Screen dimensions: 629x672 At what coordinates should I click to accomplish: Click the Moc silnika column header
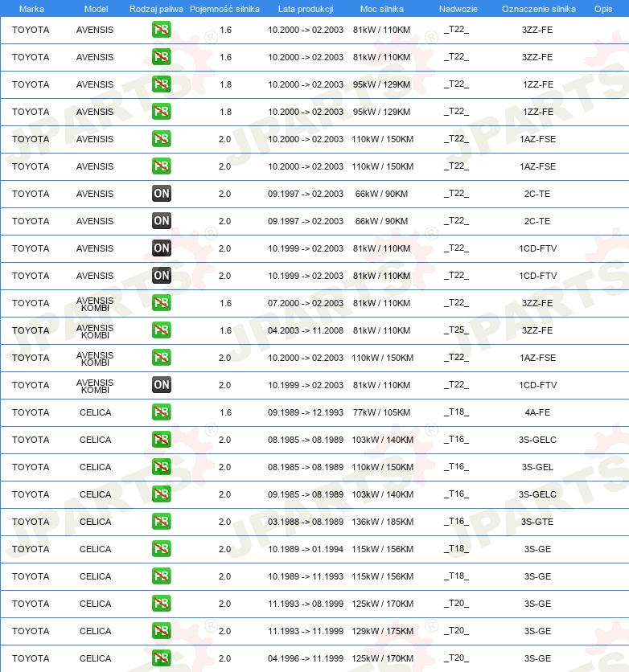(x=381, y=9)
